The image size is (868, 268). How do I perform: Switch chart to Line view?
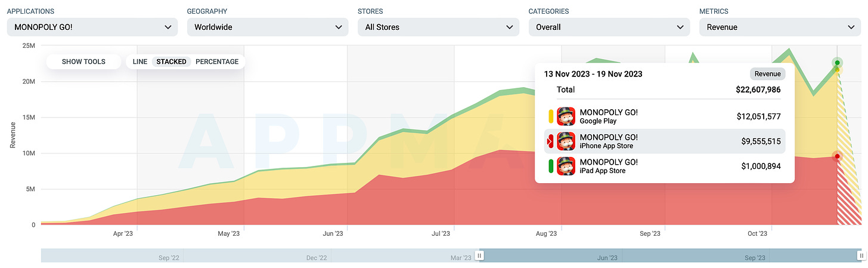[x=140, y=61]
